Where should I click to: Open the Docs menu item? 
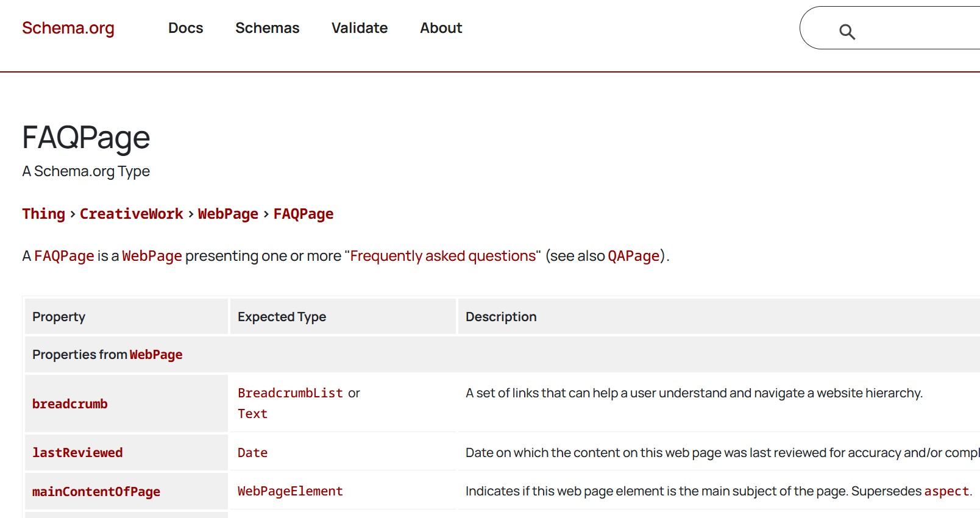click(185, 28)
